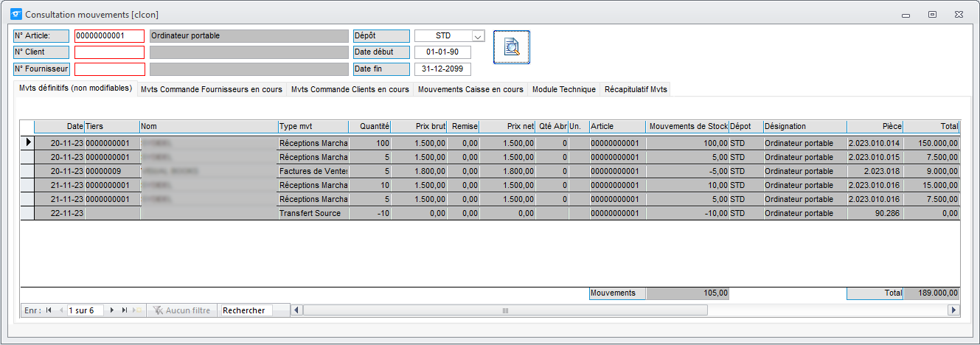980x345 pixels.
Task: Go to next record arrow
Action: tap(112, 310)
